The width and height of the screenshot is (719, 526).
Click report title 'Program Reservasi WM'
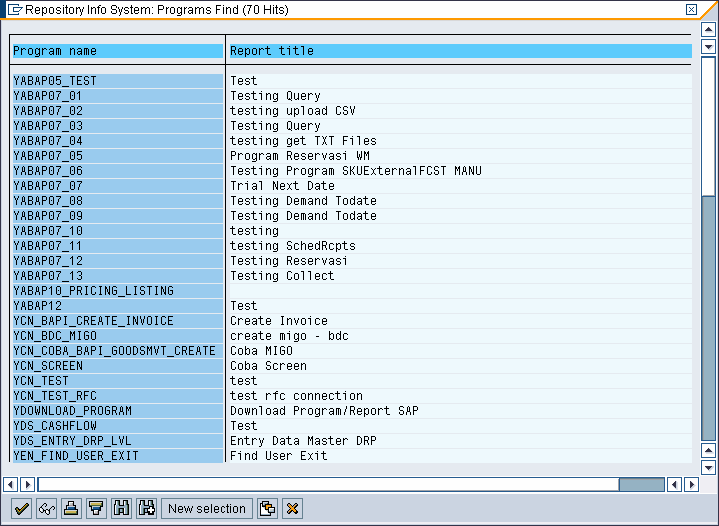[300, 156]
